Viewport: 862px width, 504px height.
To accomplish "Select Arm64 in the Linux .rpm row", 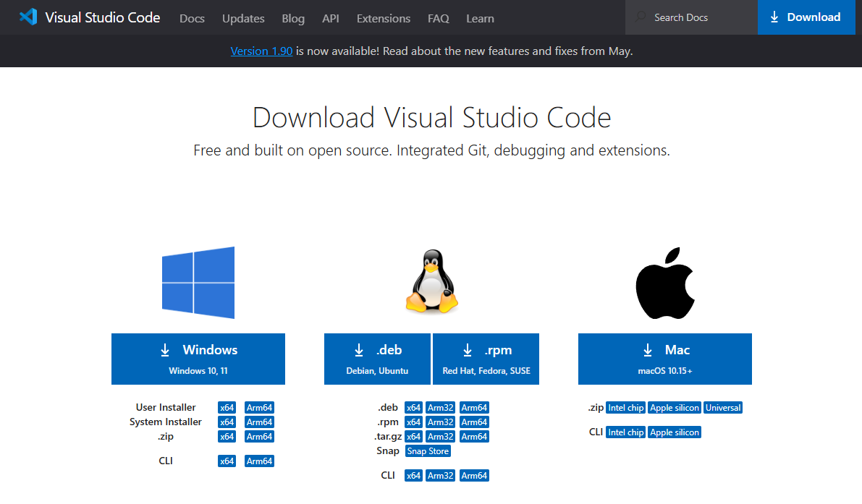I will (x=475, y=422).
